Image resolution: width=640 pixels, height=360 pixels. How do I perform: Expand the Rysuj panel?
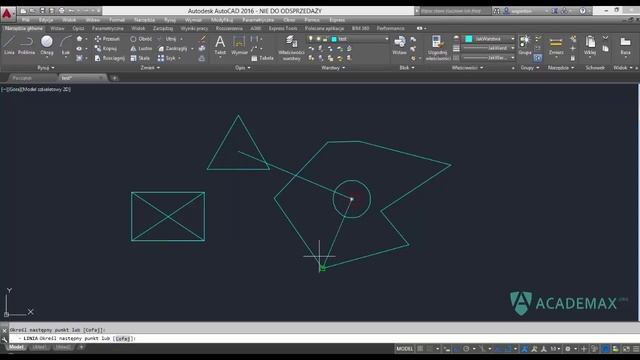pos(46,68)
